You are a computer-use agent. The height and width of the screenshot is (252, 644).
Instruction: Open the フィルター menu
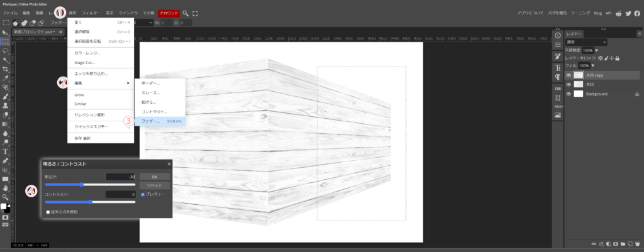[91, 13]
